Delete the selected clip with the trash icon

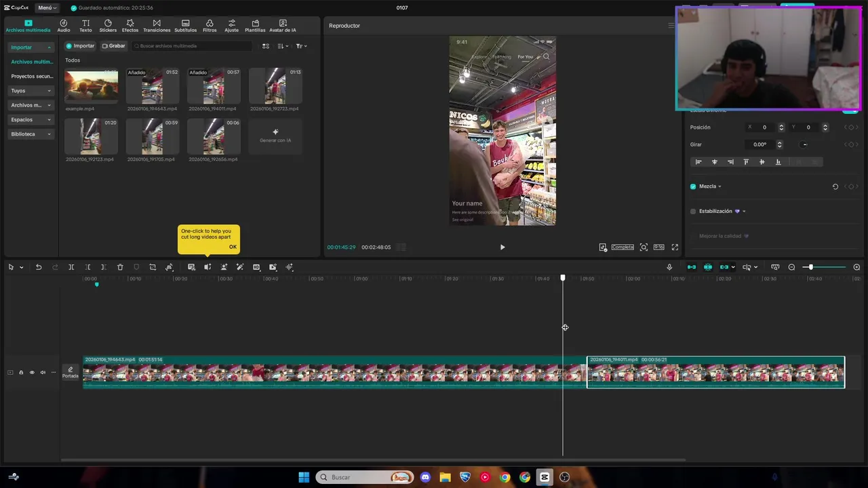point(120,267)
